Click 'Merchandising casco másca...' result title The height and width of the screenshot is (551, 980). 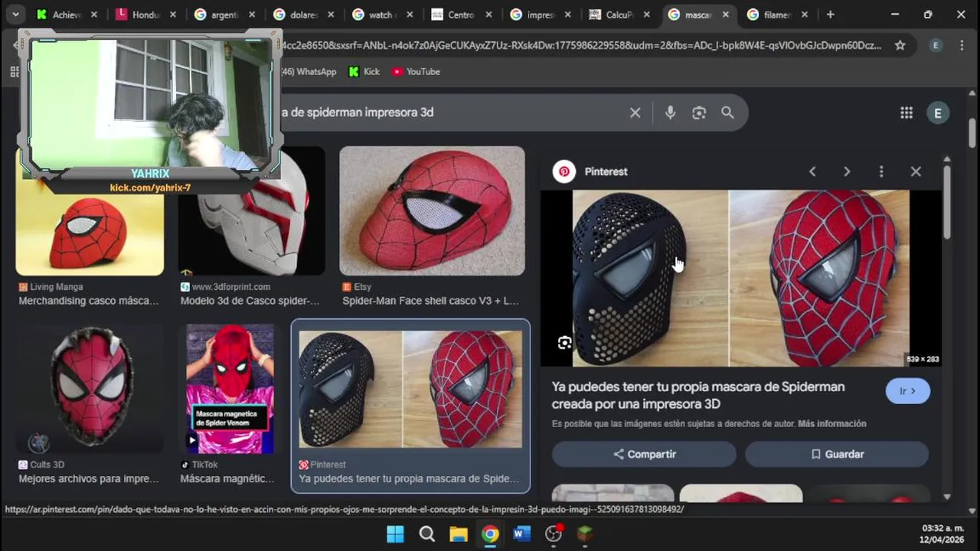tap(89, 301)
